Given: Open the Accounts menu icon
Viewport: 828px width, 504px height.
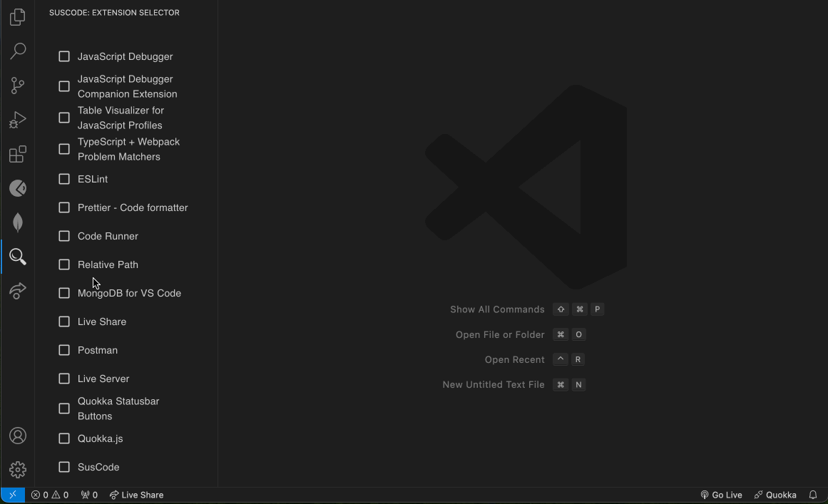Looking at the screenshot, I should coord(17,436).
